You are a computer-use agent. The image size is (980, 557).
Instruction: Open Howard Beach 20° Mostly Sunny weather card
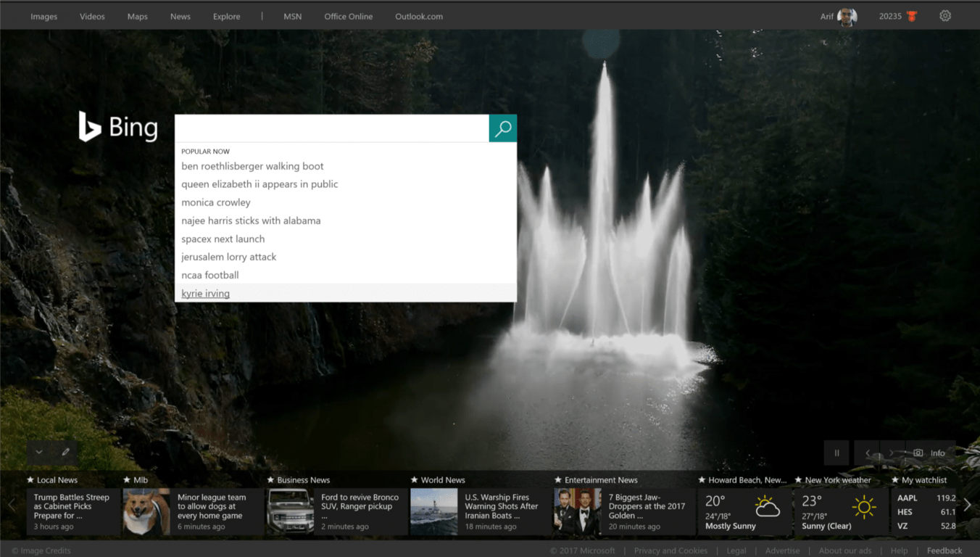pos(744,511)
